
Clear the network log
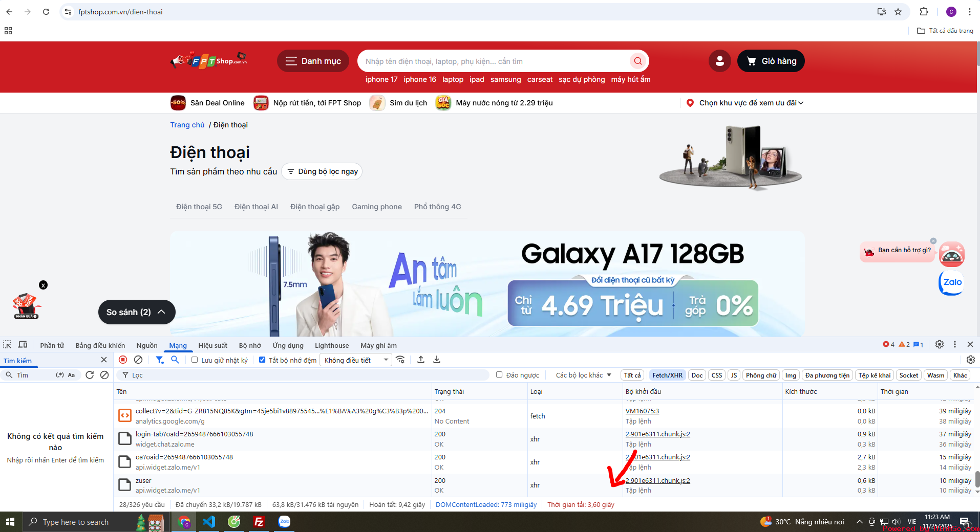[138, 360]
